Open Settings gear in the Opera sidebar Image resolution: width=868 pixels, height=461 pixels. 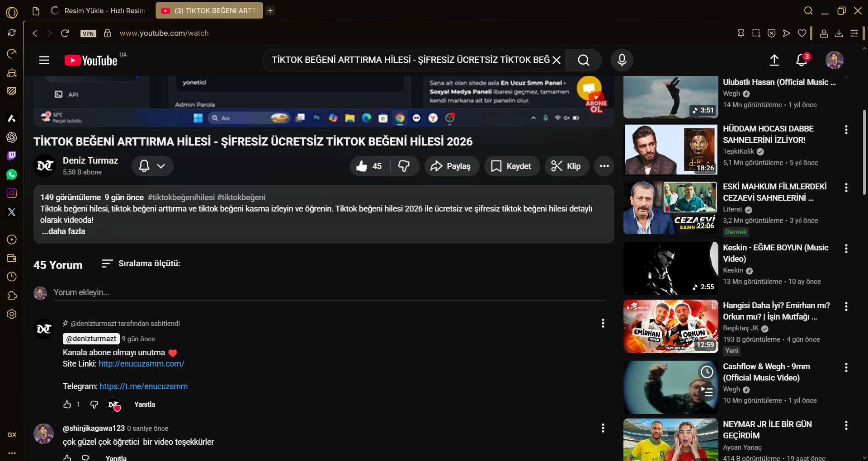click(12, 314)
